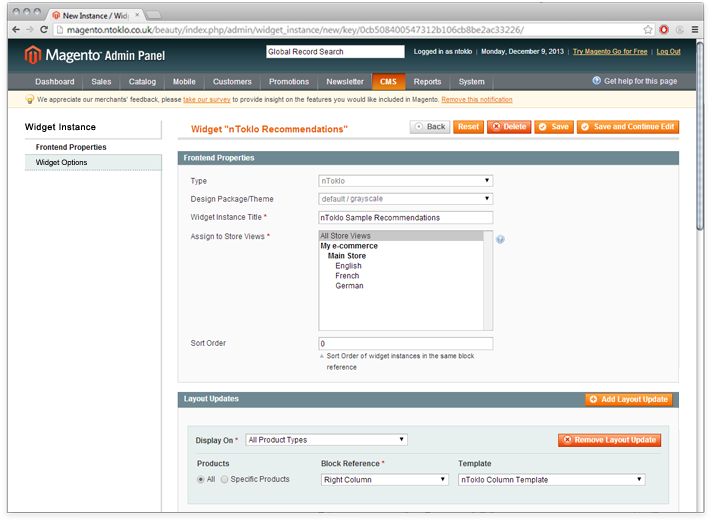The height and width of the screenshot is (528, 710).
Task: Click Get help for this page
Action: point(640,81)
